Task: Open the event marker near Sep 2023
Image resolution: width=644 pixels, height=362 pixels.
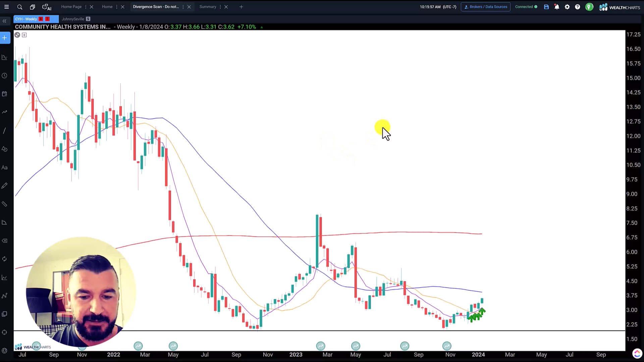Action: pyautogui.click(x=405, y=346)
